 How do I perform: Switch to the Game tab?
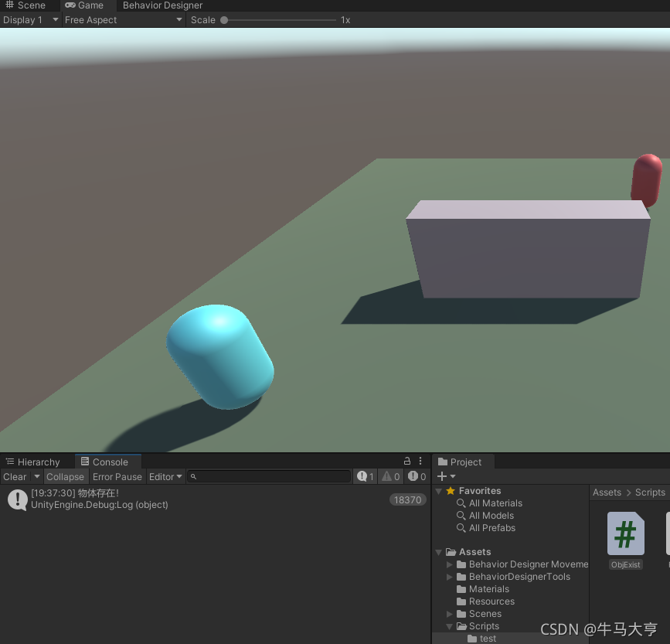(x=84, y=5)
